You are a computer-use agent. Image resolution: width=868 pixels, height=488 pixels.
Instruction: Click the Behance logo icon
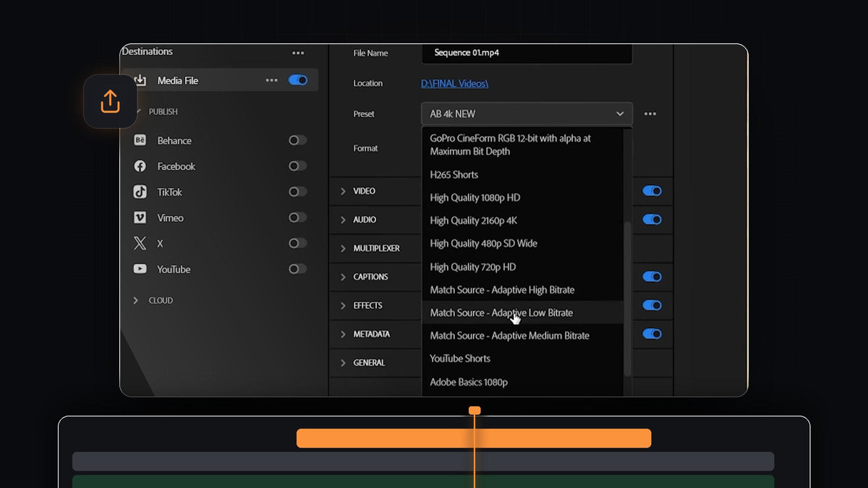tap(140, 140)
